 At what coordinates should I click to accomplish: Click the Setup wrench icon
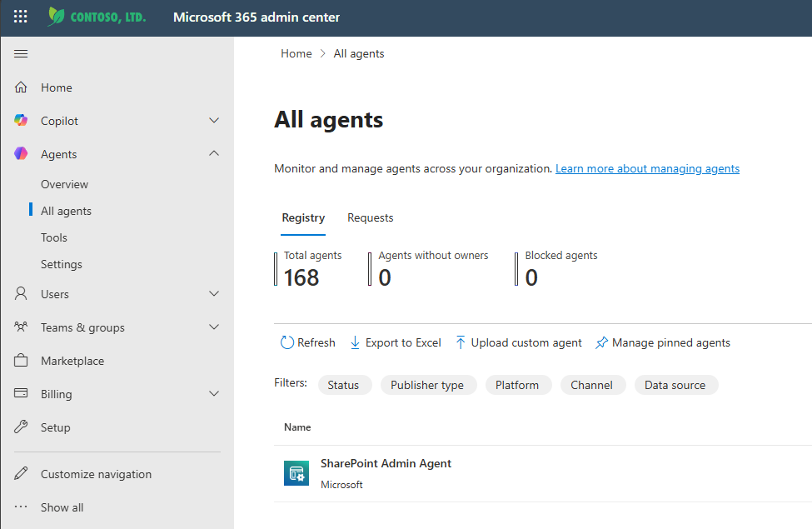(21, 427)
